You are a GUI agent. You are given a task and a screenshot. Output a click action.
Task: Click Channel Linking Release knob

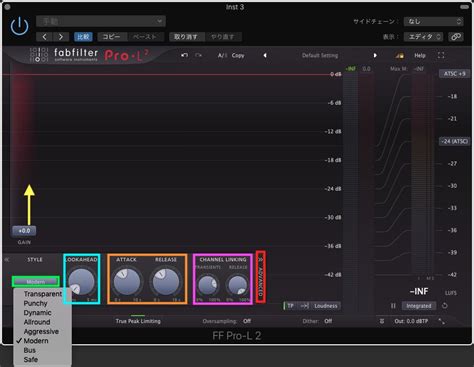click(238, 285)
